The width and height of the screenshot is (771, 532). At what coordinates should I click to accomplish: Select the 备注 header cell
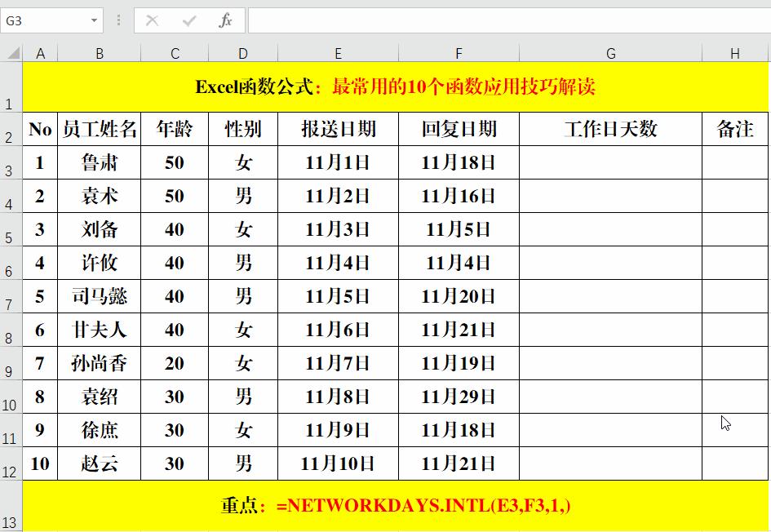pos(733,129)
